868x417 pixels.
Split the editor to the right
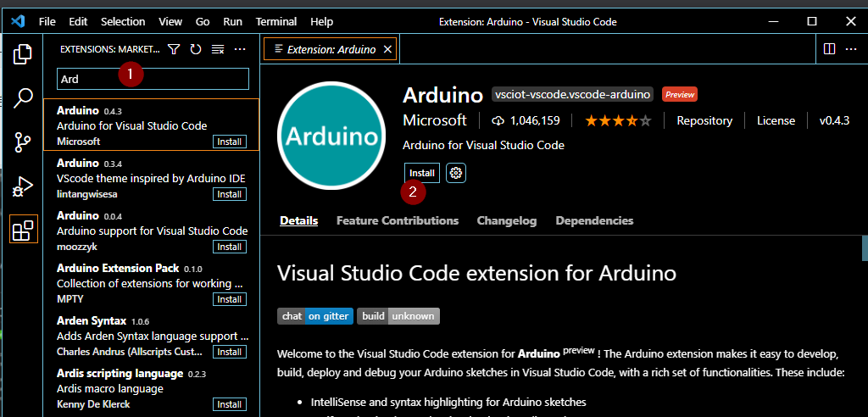(829, 49)
